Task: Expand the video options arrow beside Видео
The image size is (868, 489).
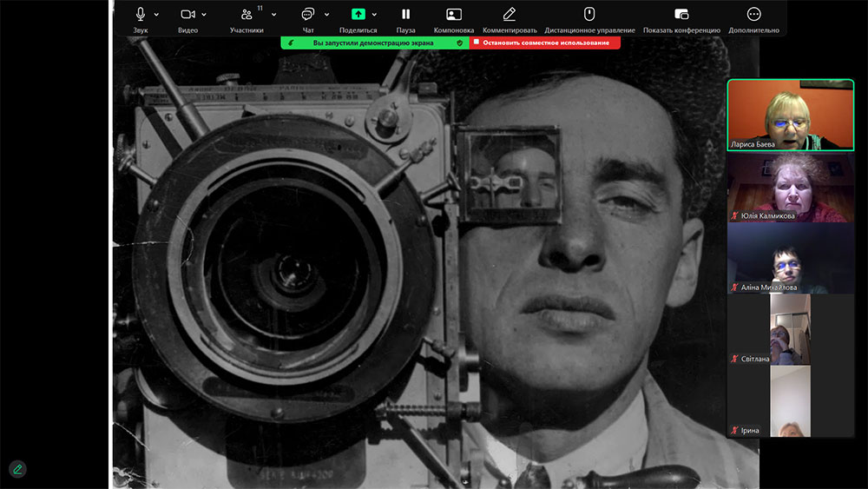Action: coord(204,15)
